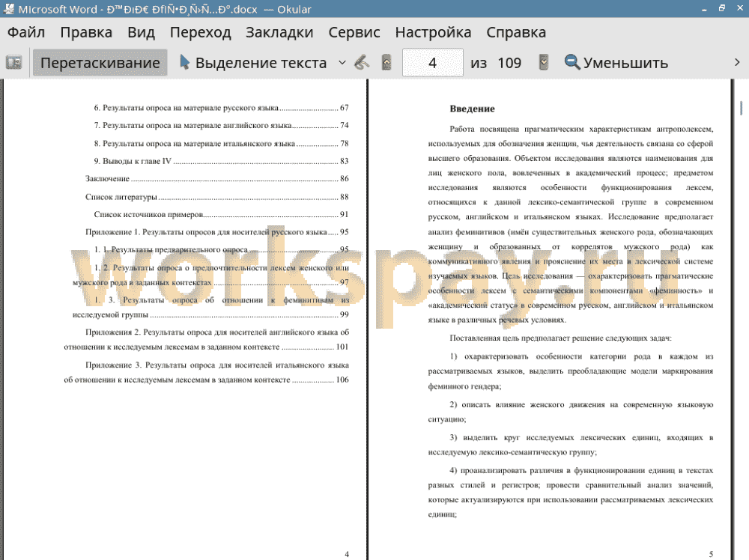The height and width of the screenshot is (560, 749).
Task: Open the Вид menu
Action: tap(141, 32)
